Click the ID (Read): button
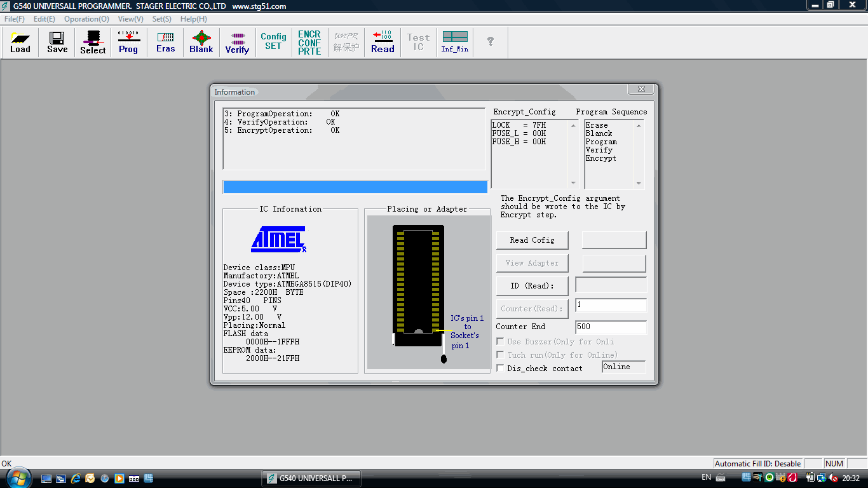 tap(532, 286)
